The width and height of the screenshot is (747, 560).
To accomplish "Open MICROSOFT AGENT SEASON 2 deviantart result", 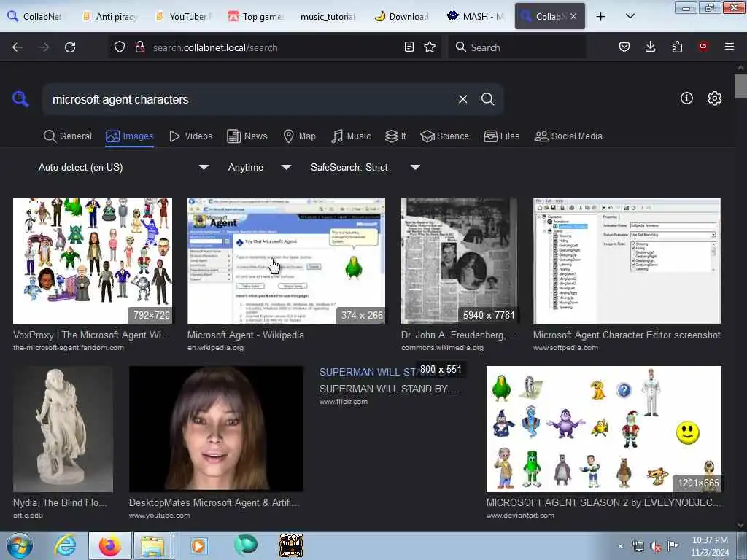I will pos(603,502).
